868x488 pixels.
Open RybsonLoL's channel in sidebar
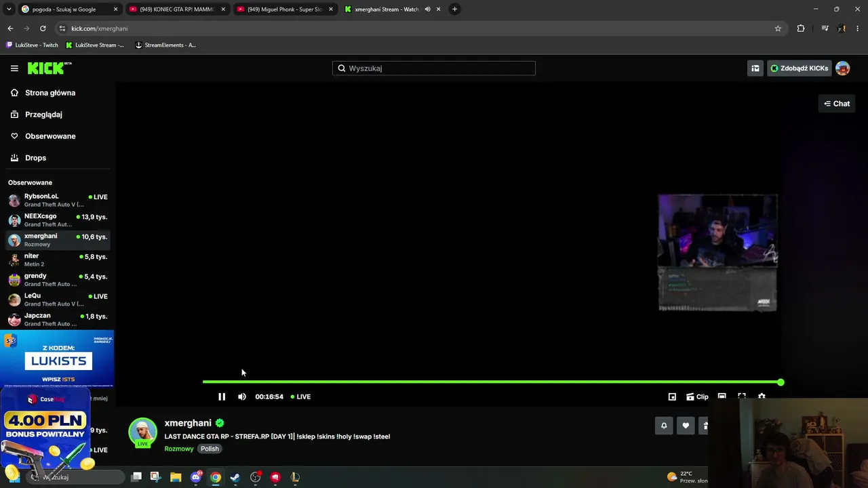pos(58,200)
